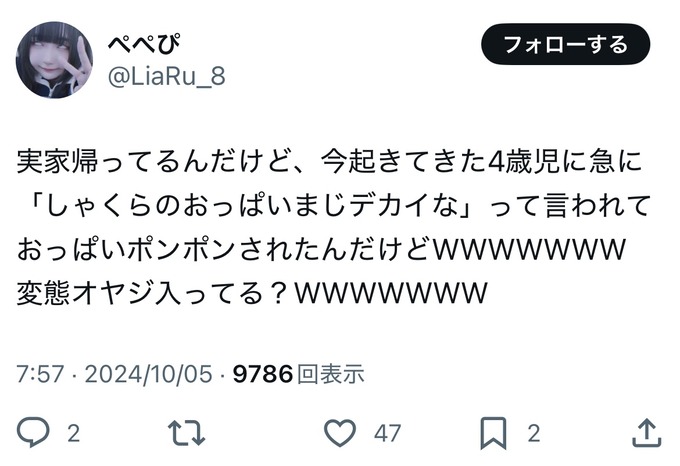
Task: Open the @LiaRu_8 handle
Action: [x=167, y=76]
